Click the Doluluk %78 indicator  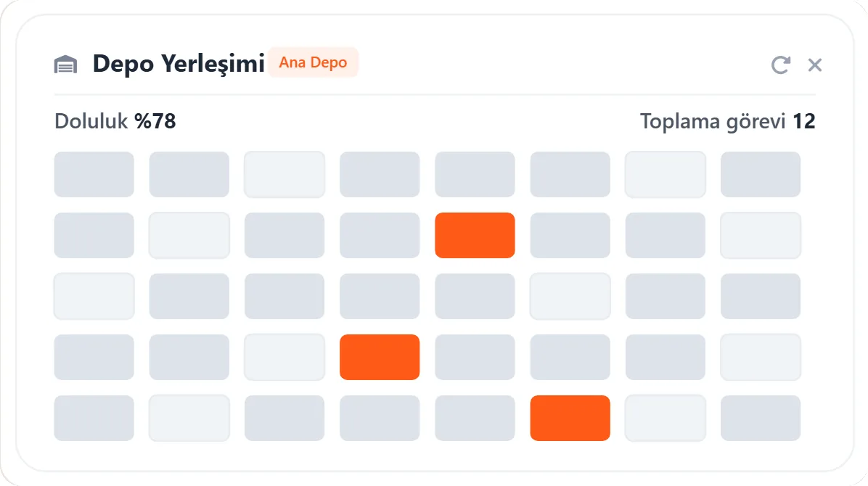point(115,121)
